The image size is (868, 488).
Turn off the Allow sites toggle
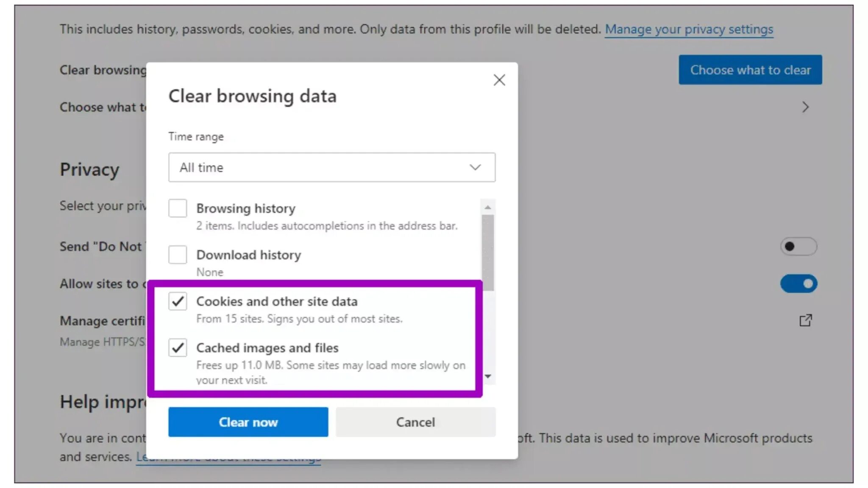[x=798, y=283]
